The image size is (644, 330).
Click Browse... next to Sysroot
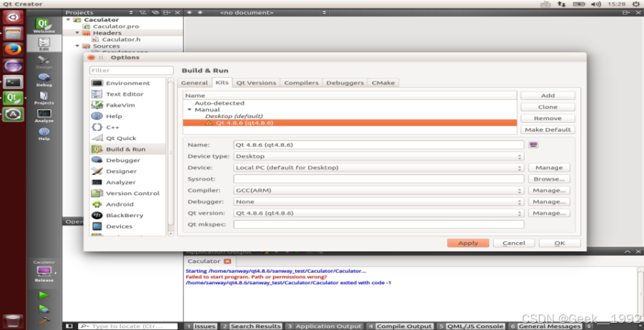click(x=549, y=179)
